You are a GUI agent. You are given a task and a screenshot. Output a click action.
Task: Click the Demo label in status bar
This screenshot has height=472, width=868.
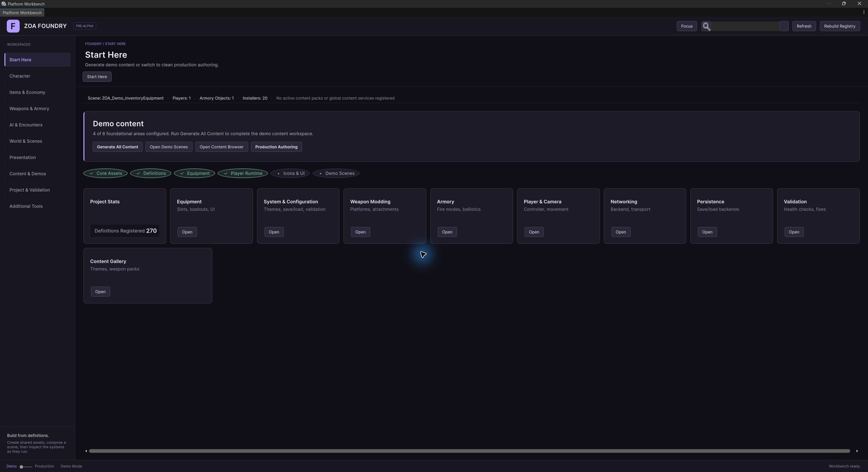(12, 466)
